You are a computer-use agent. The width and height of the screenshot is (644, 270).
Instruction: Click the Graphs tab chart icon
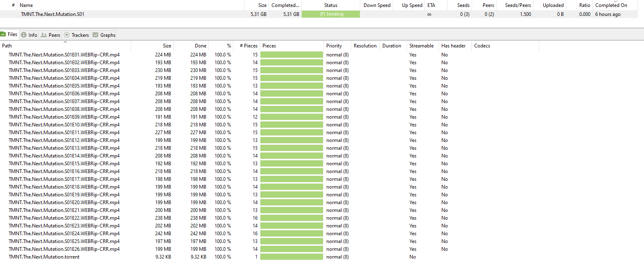click(95, 35)
